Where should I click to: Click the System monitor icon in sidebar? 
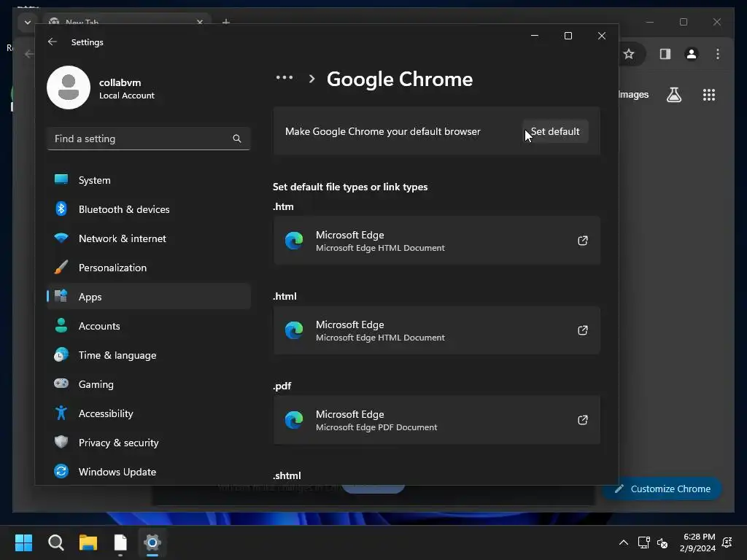[61, 179]
